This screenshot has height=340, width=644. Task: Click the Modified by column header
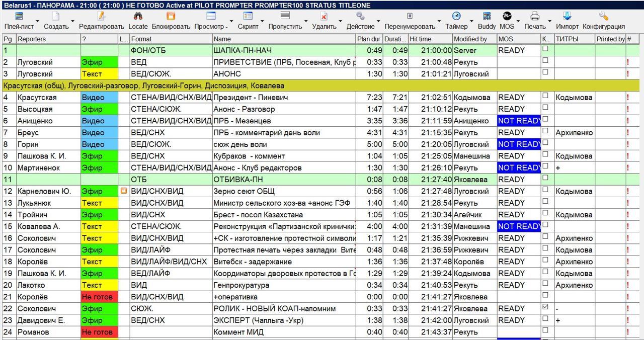point(474,39)
